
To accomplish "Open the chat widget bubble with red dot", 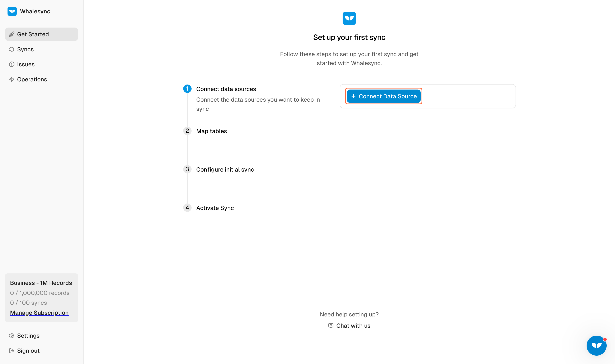I will coord(596,346).
